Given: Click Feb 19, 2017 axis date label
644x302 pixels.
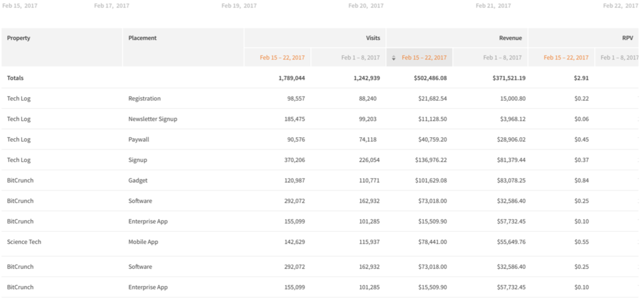Looking at the screenshot, I should 239,6.
